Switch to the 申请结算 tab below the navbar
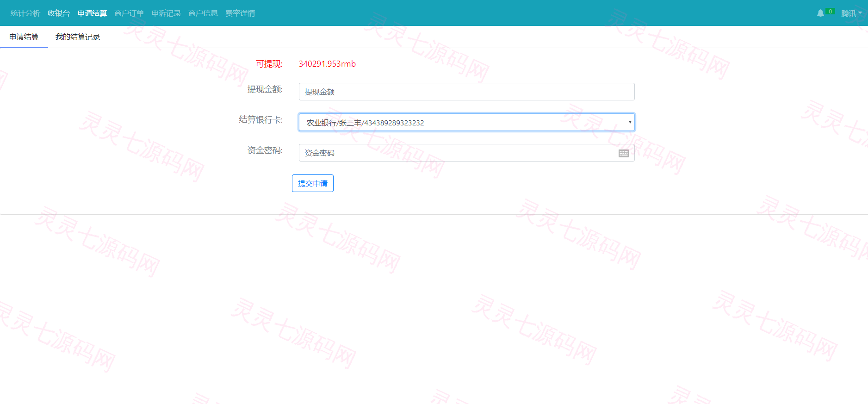This screenshot has width=868, height=404. (x=24, y=37)
